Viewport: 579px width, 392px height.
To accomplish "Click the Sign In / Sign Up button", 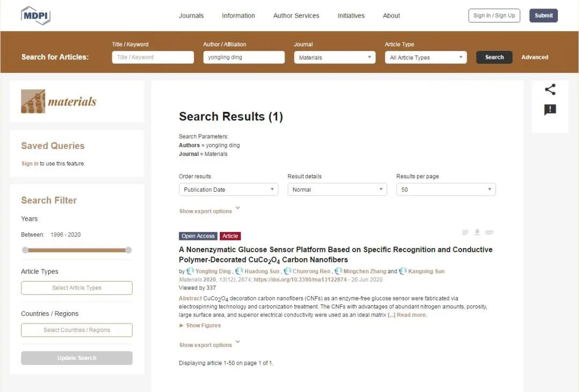I will point(494,16).
